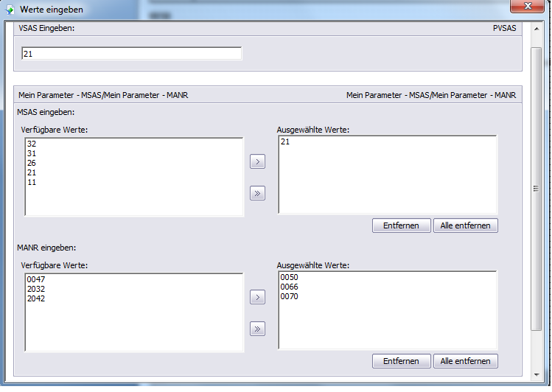Screen dimensions: 552x392
Task: Click Entfernen button under MSAS selected values
Action: (402, 225)
